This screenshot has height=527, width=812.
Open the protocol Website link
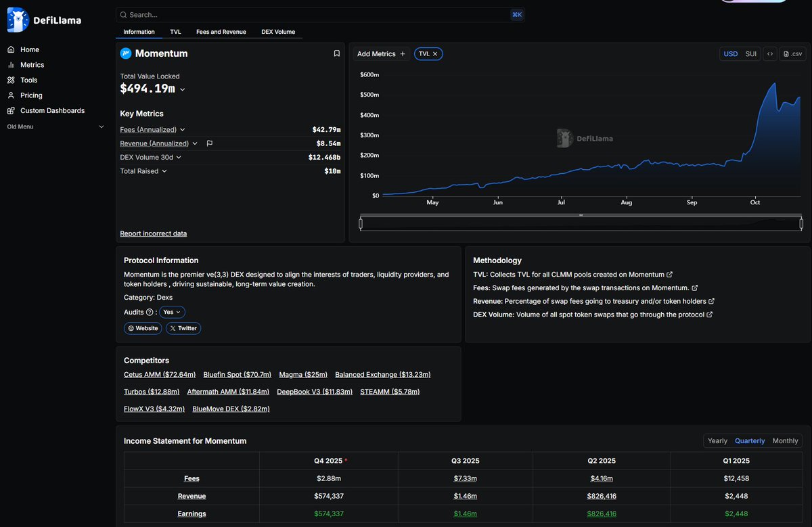coord(143,328)
